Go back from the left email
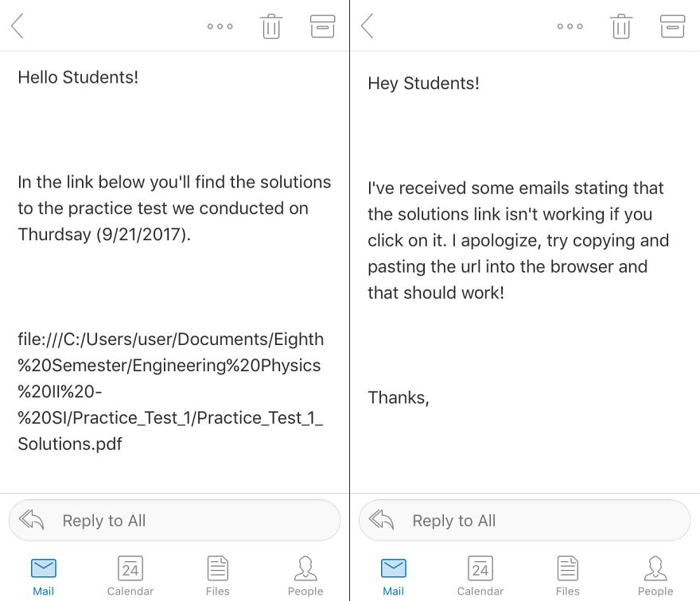Viewport: 700px width, 601px height. [x=17, y=25]
